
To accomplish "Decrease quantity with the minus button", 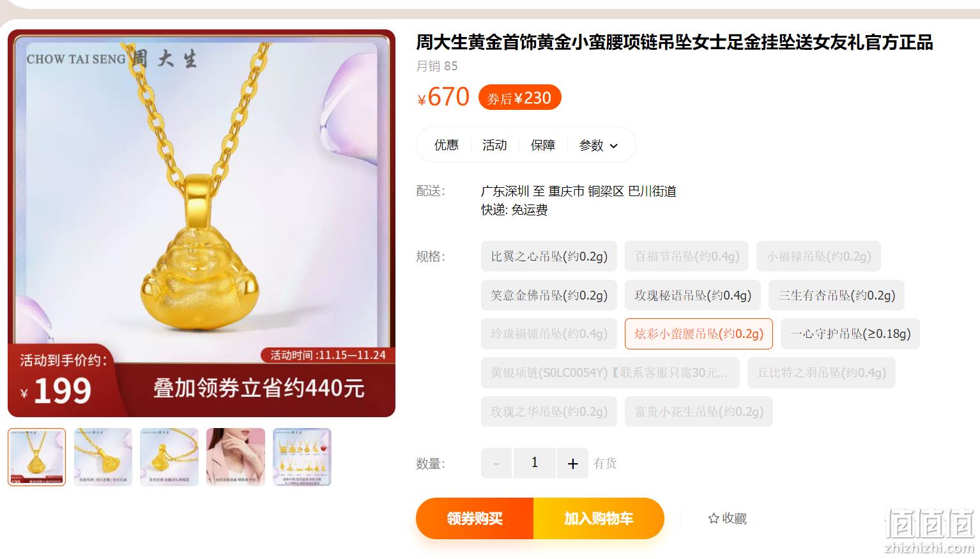I will (x=496, y=463).
